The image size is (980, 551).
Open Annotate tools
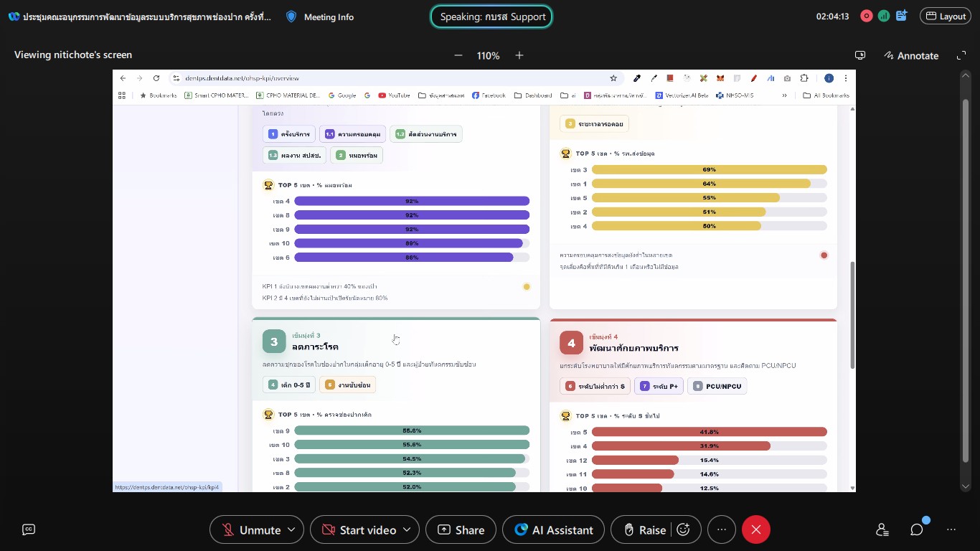pyautogui.click(x=911, y=55)
